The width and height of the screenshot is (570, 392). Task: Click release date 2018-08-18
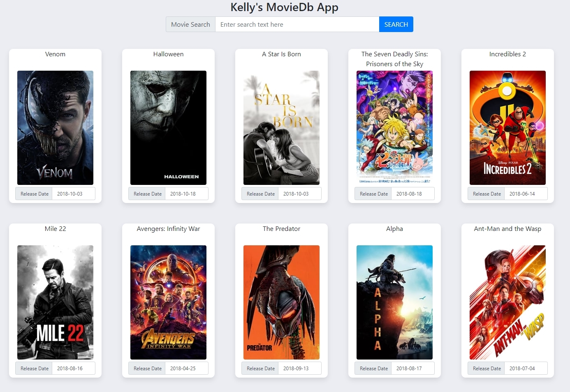pos(413,194)
